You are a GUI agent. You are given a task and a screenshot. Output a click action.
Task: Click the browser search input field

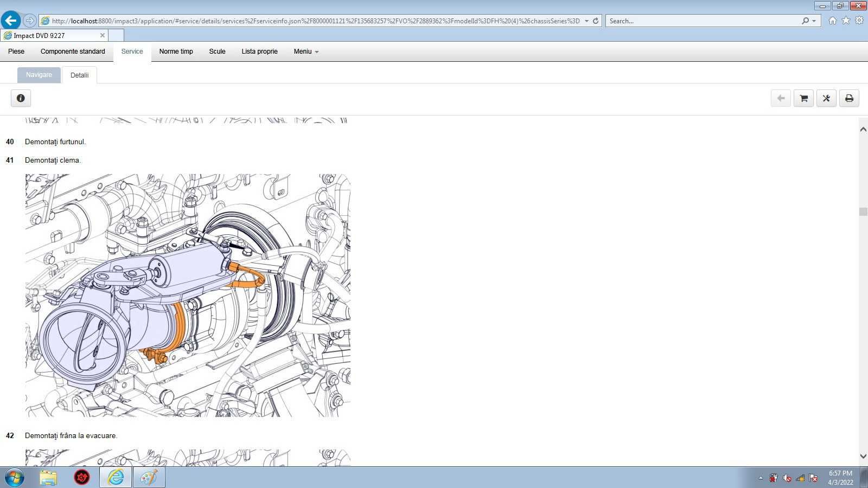pos(703,21)
